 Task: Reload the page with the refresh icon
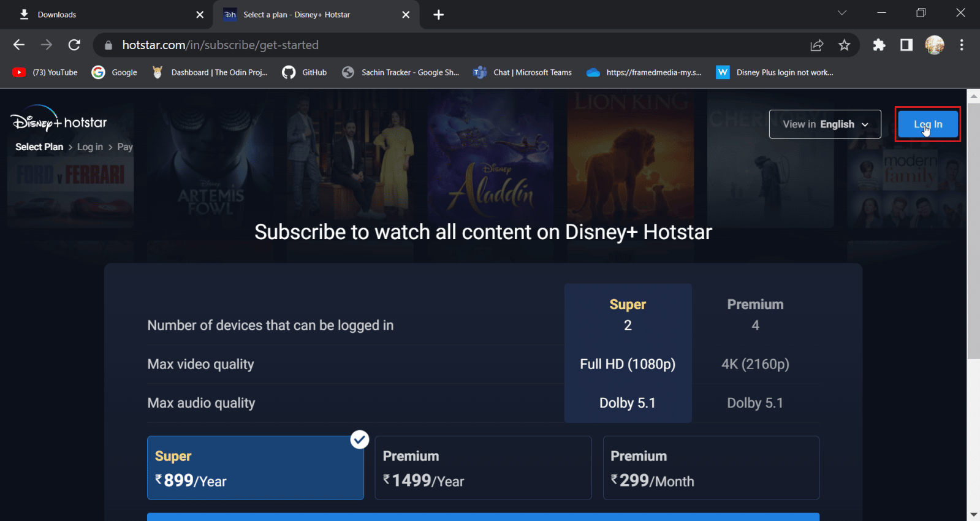tap(74, 45)
